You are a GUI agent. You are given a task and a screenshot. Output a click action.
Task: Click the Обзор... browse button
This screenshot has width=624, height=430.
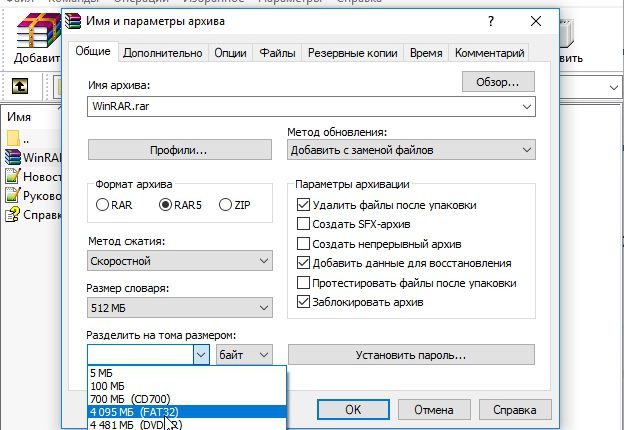[x=498, y=82]
